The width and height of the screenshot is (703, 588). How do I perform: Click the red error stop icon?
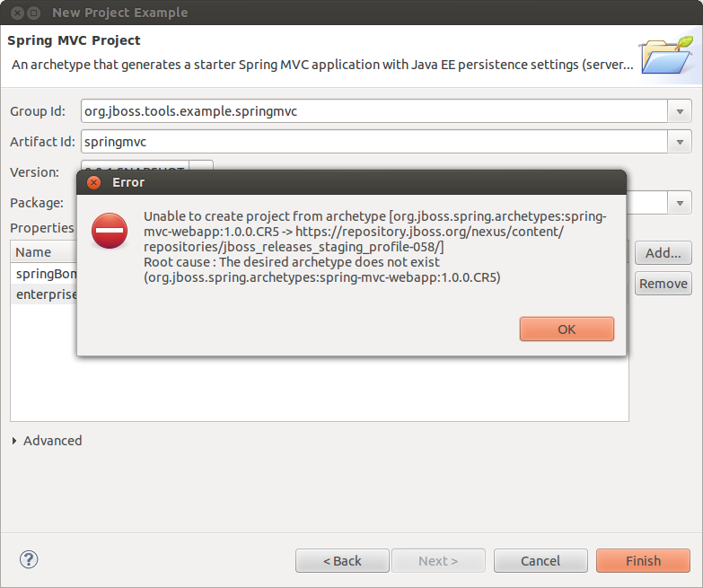click(110, 231)
